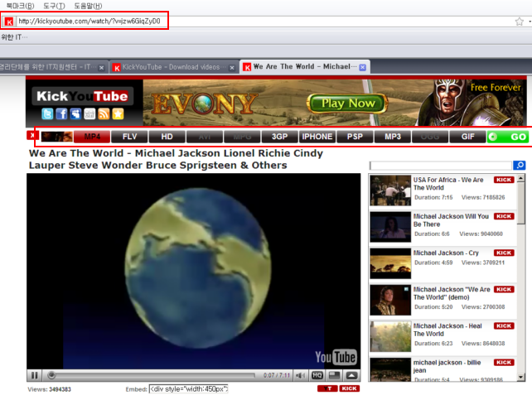Choose the IPHONE format option

[x=317, y=137]
